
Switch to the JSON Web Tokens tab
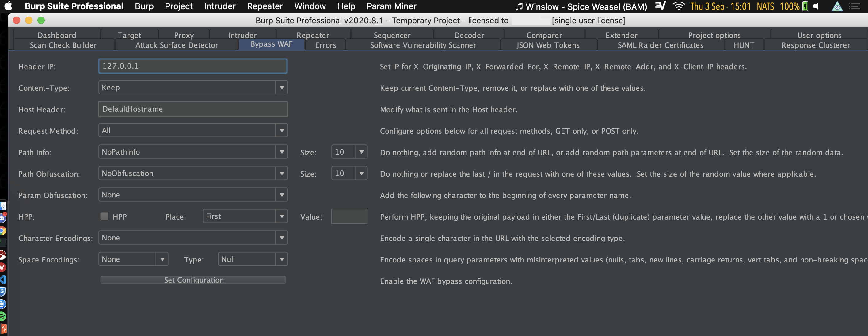click(548, 45)
